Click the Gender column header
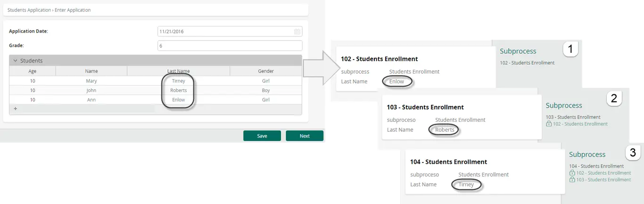 (266, 71)
